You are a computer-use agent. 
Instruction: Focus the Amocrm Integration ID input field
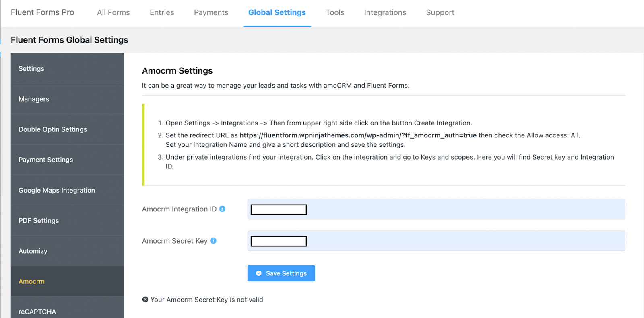(436, 209)
